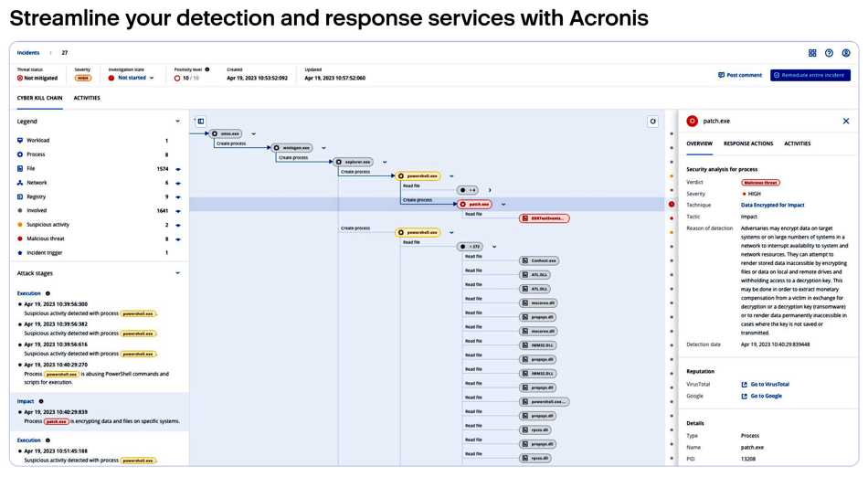Go back to Incidents breadcrumb

[x=28, y=53]
